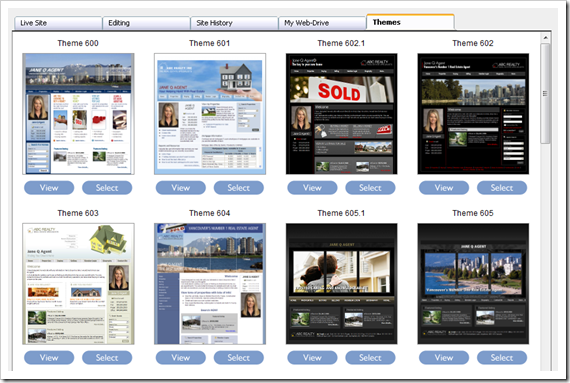Screen dimensions: 570x383
Task: Click the Theme 604 thumbnail preview
Action: tap(210, 284)
